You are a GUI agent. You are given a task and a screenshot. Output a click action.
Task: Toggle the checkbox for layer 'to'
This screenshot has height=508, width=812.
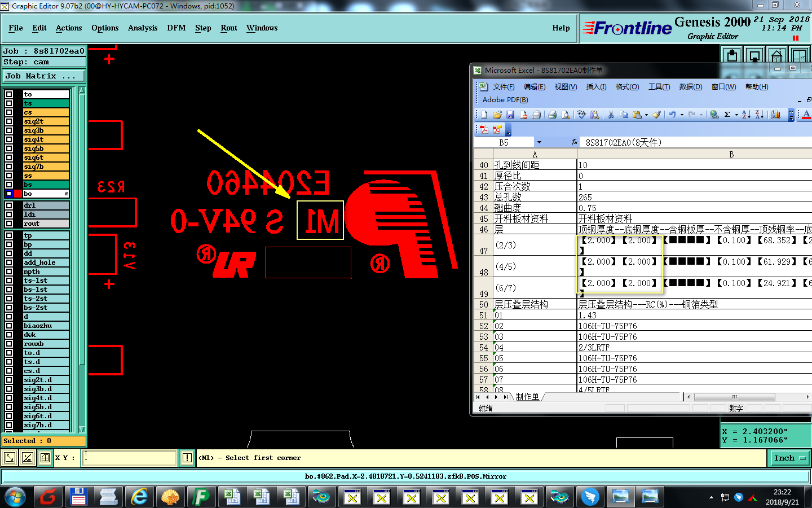(9, 94)
